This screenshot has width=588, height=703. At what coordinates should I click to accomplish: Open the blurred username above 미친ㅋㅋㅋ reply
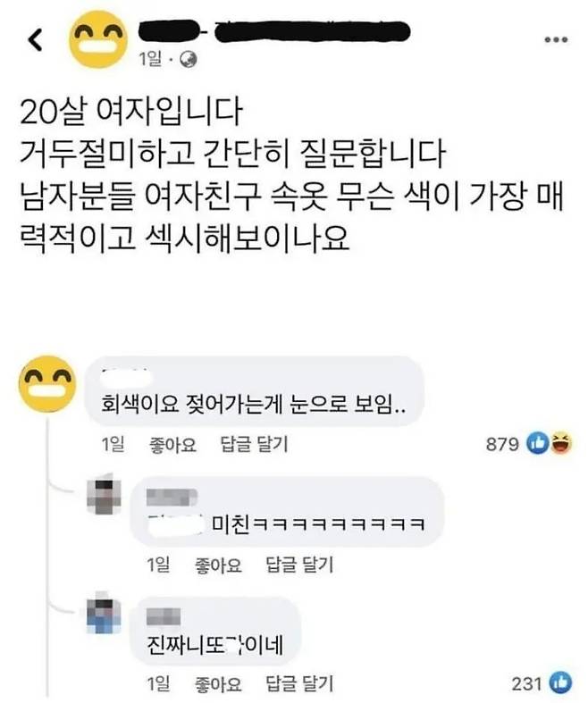(x=172, y=497)
